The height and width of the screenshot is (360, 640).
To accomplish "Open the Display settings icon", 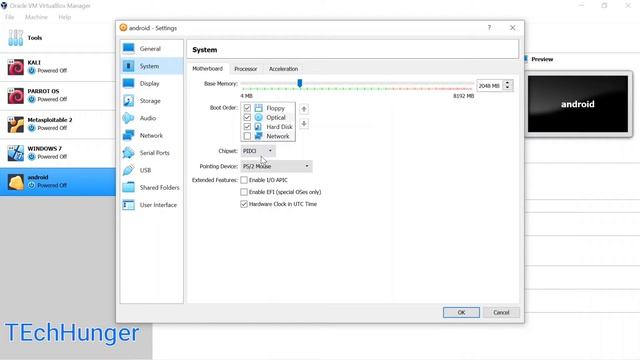I will (x=129, y=83).
